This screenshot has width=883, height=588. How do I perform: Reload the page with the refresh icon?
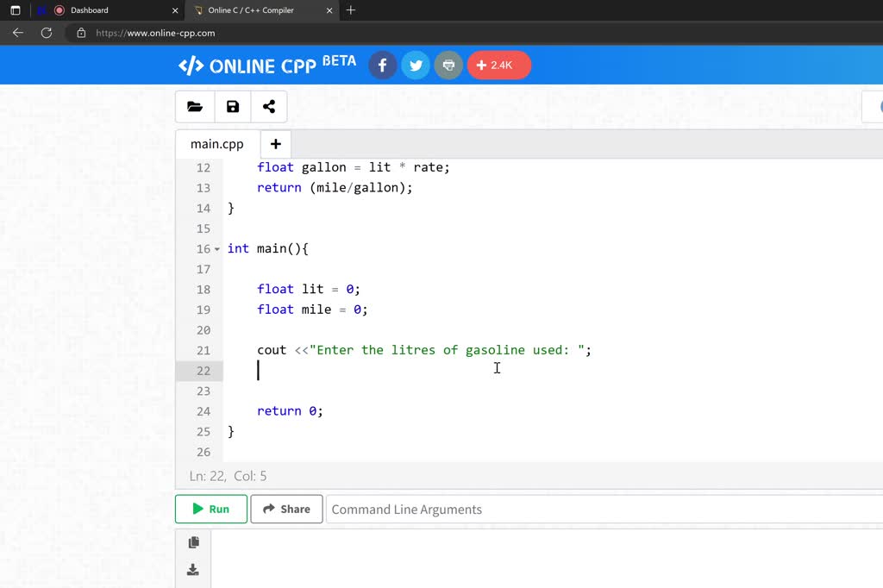pyautogui.click(x=46, y=33)
